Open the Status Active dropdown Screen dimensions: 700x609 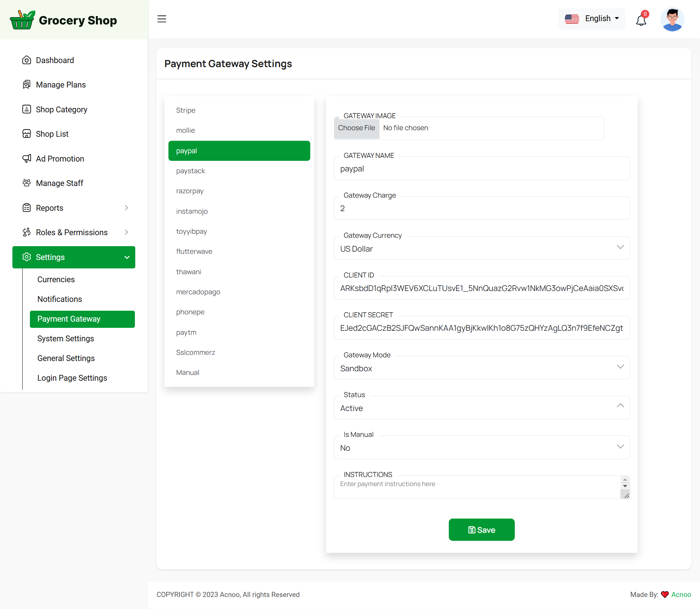pos(481,408)
